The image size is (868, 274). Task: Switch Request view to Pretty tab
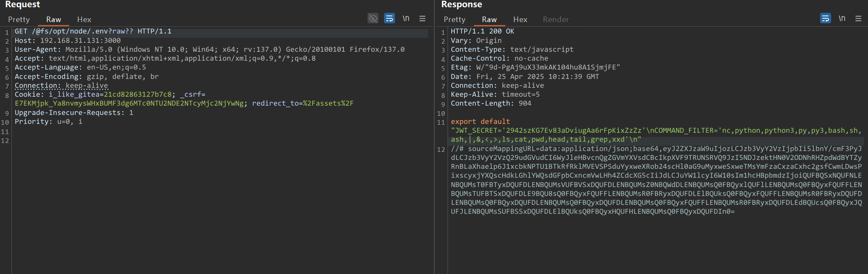[19, 20]
